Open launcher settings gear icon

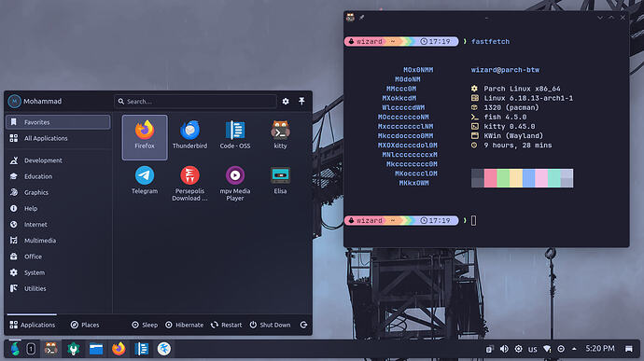click(x=286, y=101)
